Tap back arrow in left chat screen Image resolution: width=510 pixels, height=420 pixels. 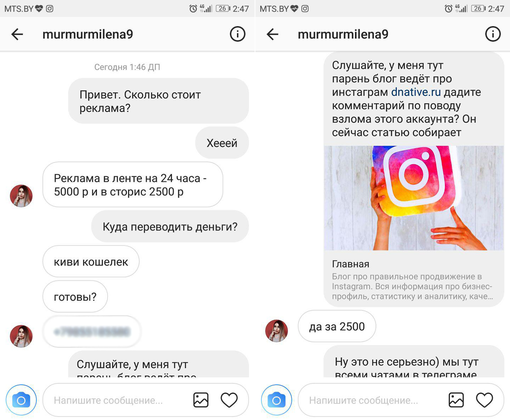17,34
